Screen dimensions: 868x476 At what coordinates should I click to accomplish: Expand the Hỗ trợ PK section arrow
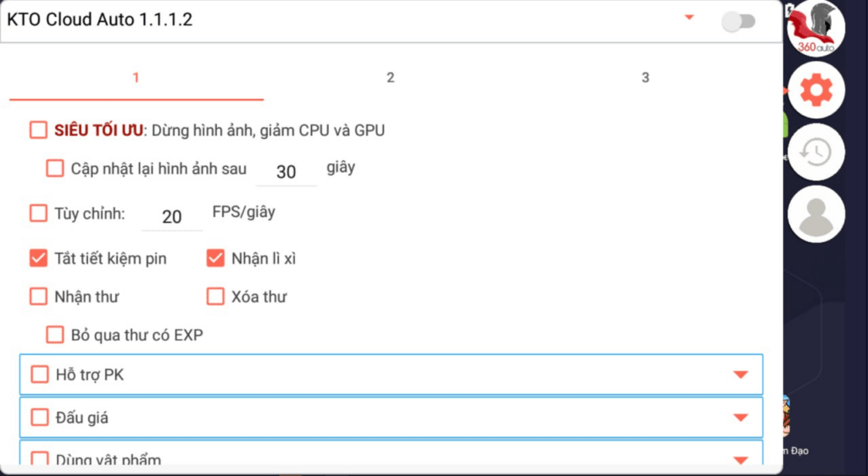741,375
